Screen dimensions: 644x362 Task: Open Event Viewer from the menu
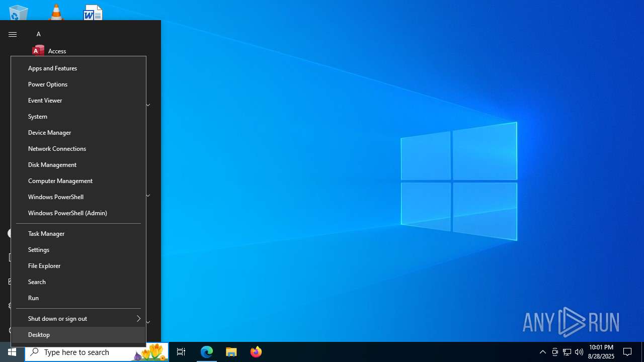(78, 100)
